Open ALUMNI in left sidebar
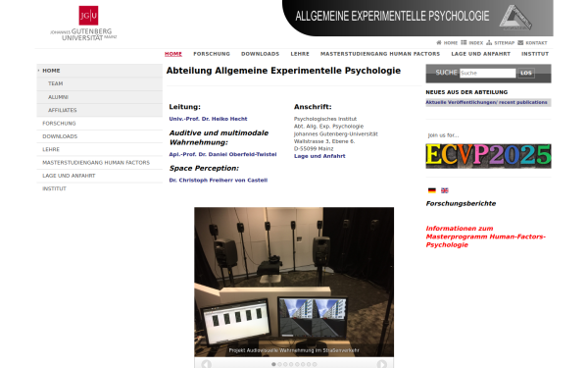Viewport: 588px width, 368px height. coord(100,97)
